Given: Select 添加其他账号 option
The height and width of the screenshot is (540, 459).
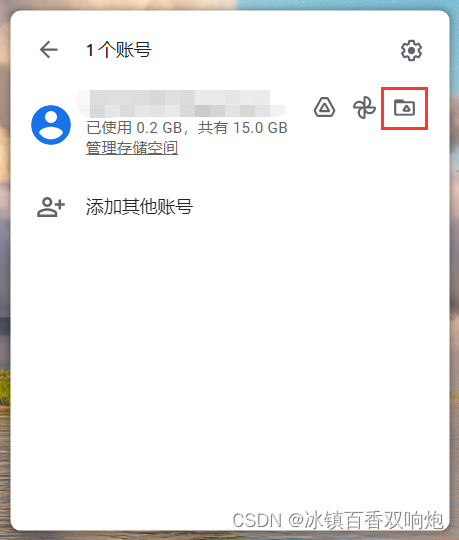Looking at the screenshot, I should pyautogui.click(x=139, y=207).
